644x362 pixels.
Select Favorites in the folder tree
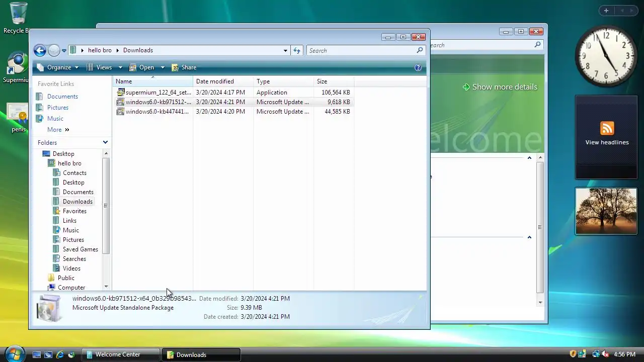74,211
